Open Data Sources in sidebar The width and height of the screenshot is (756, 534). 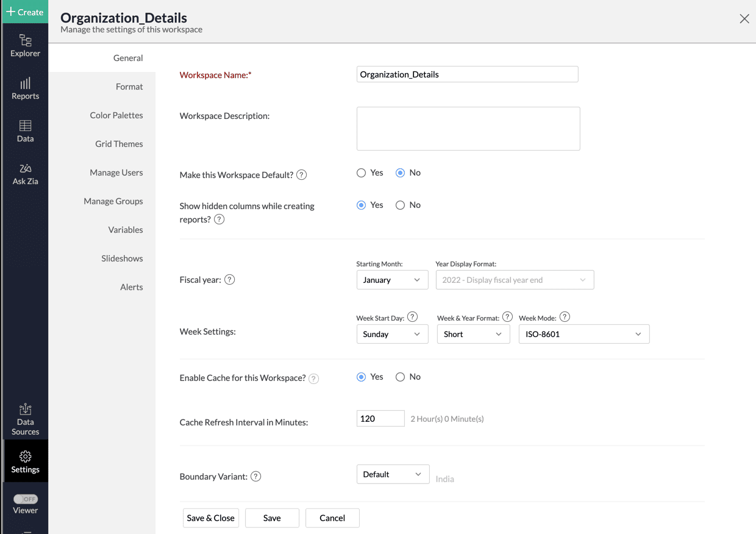(x=25, y=419)
